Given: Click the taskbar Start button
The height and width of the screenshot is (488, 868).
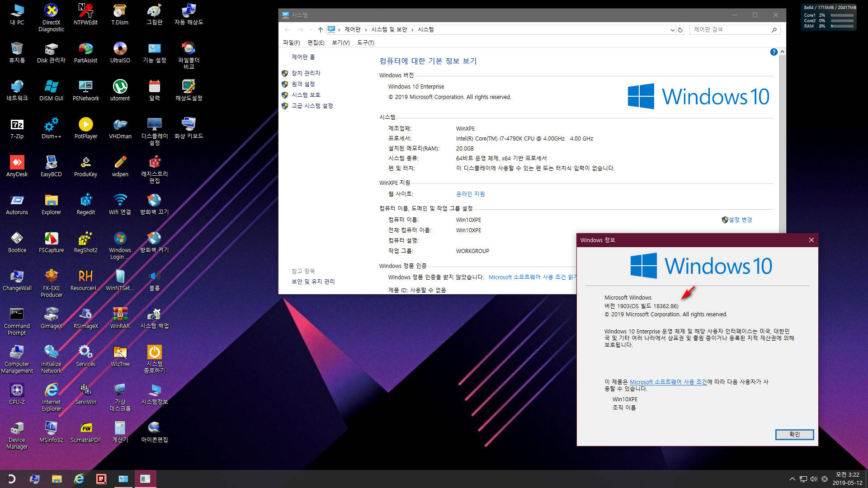Looking at the screenshot, I should (11, 479).
